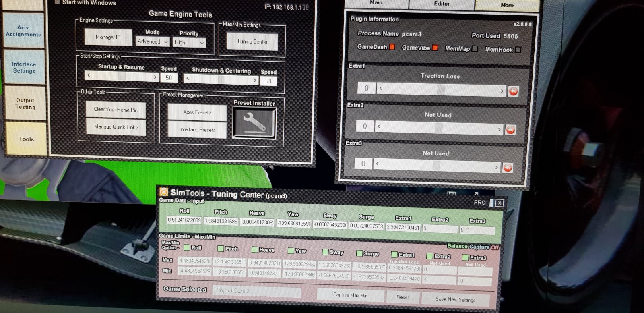The width and height of the screenshot is (644, 313).
Task: Click red reset icon beside Extra2 Not Used slider
Action: pyautogui.click(x=510, y=130)
